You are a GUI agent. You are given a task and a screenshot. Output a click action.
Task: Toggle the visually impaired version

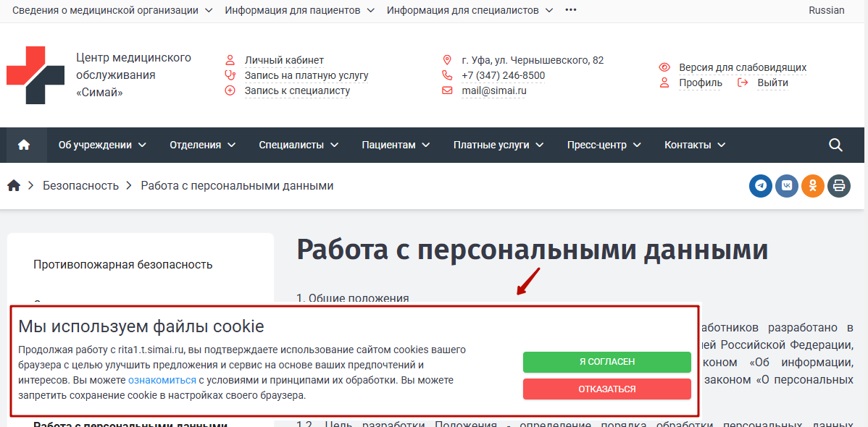(742, 67)
